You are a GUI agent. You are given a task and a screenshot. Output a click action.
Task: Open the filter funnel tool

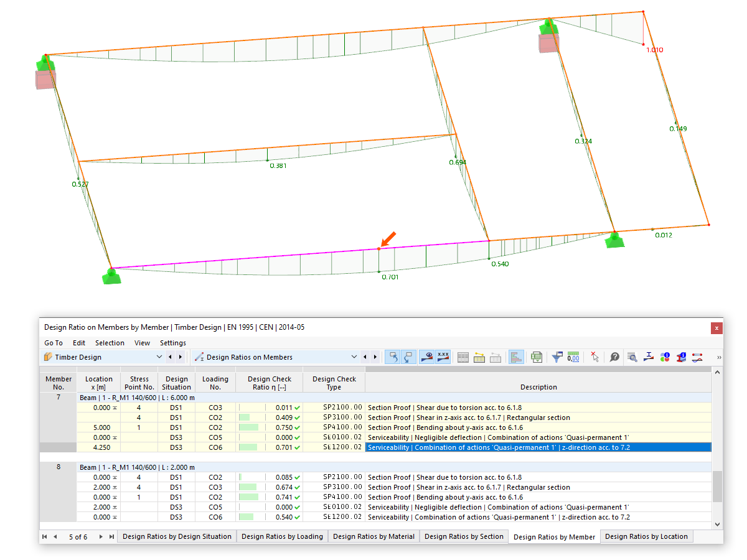click(557, 357)
